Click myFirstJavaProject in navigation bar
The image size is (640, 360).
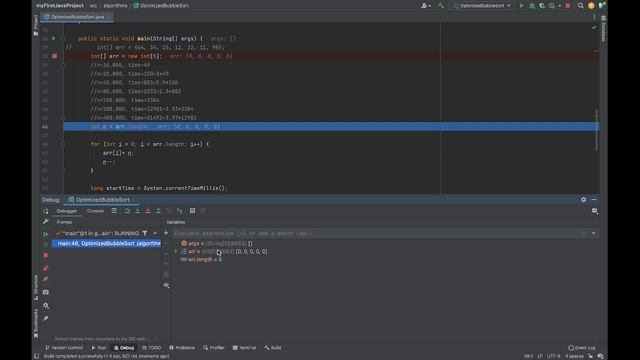click(x=60, y=6)
